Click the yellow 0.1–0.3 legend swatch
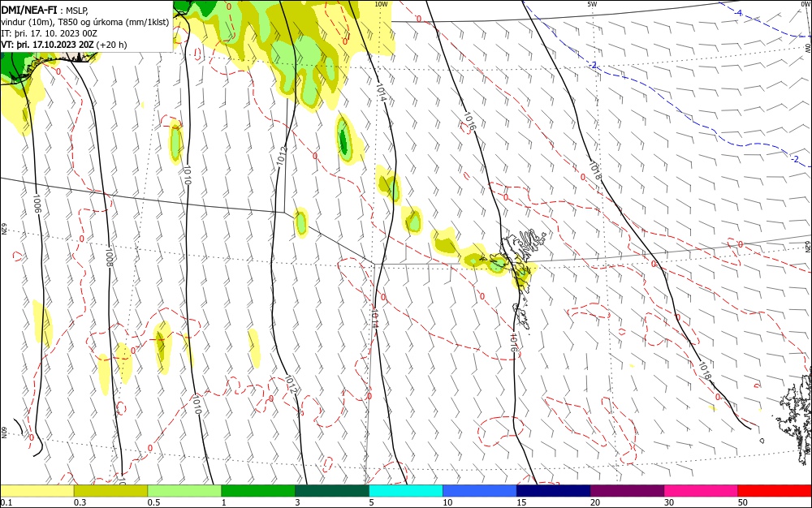The height and width of the screenshot is (508, 812). tap(37, 491)
